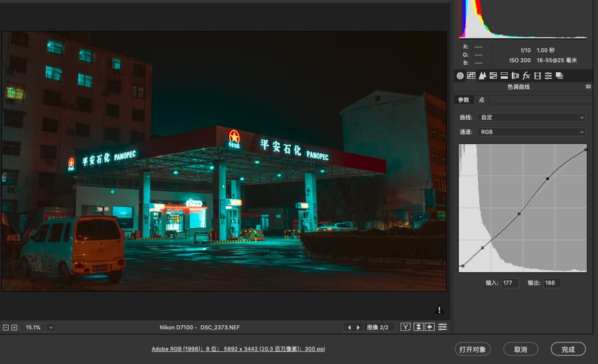
Task: Open the Tone Curve panel flyout menu
Action: pos(589,87)
